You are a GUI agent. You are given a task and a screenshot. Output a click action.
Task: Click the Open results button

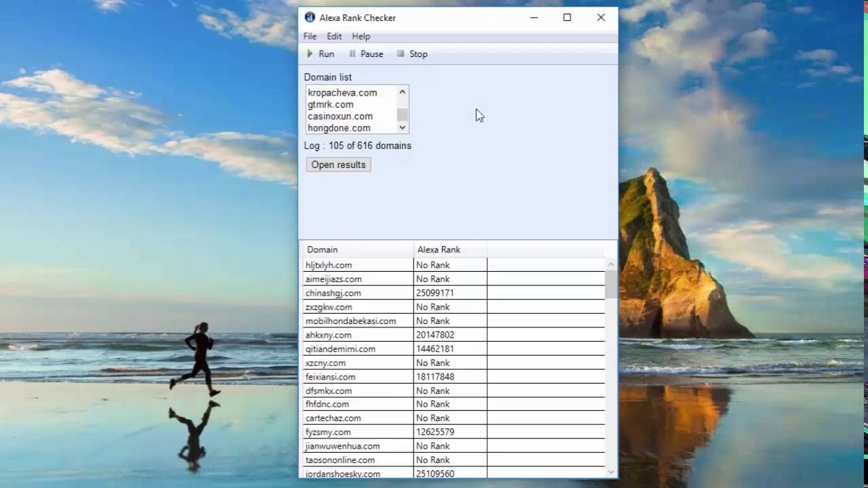click(338, 165)
